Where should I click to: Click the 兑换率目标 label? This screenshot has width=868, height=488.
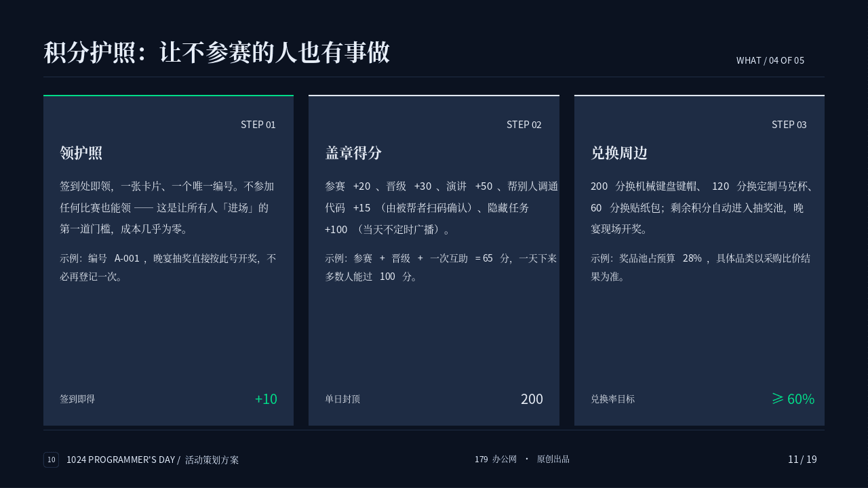(613, 399)
